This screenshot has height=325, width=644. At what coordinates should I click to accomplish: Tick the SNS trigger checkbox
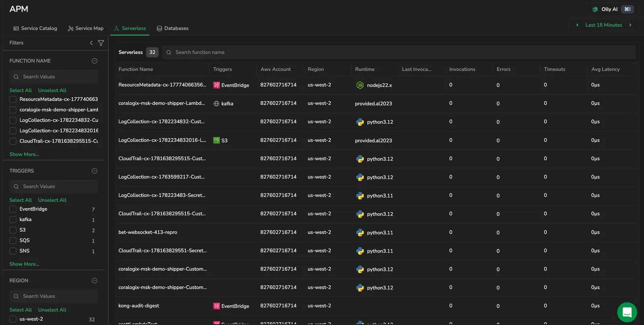(x=13, y=251)
